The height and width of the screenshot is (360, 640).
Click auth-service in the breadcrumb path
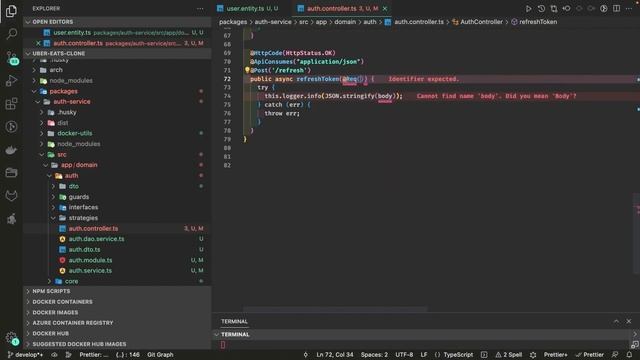pyautogui.click(x=273, y=22)
